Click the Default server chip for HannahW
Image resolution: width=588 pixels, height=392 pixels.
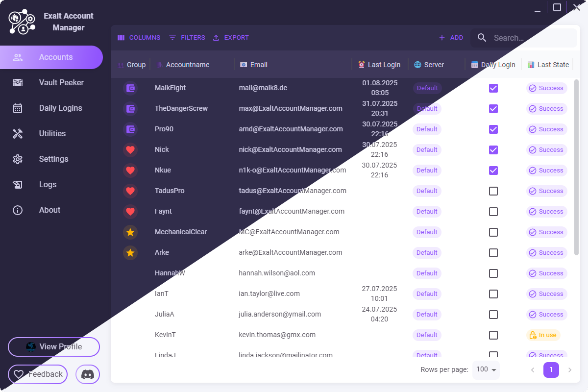427,273
